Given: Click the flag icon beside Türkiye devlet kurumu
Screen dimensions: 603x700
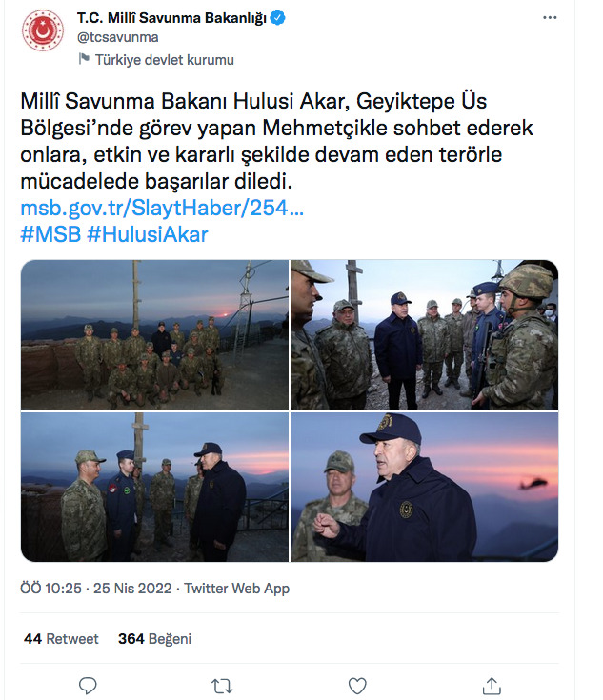Looking at the screenshot, I should pos(84,58).
